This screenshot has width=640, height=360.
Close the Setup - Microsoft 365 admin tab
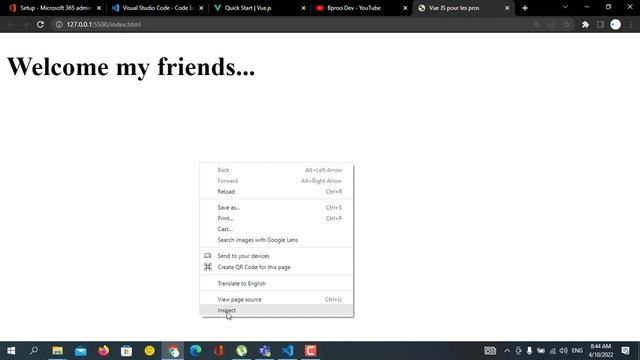point(99,8)
